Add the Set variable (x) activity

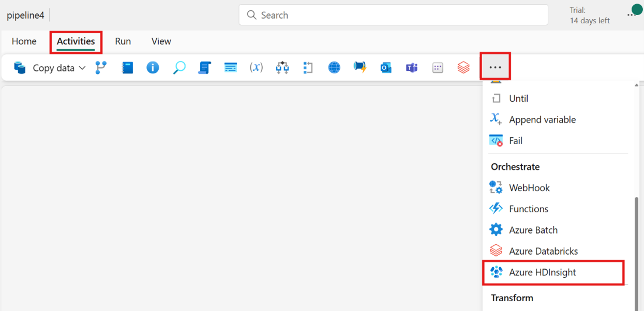click(x=256, y=68)
